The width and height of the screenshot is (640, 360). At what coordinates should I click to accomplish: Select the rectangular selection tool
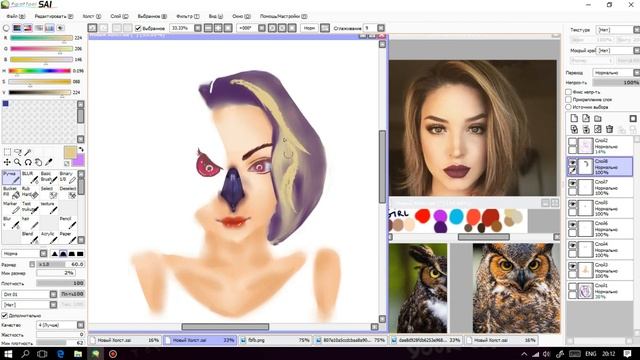7,152
